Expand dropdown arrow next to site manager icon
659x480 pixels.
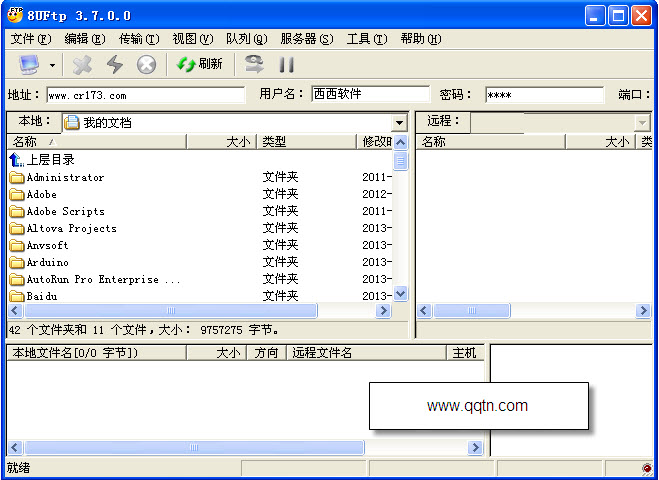point(52,65)
